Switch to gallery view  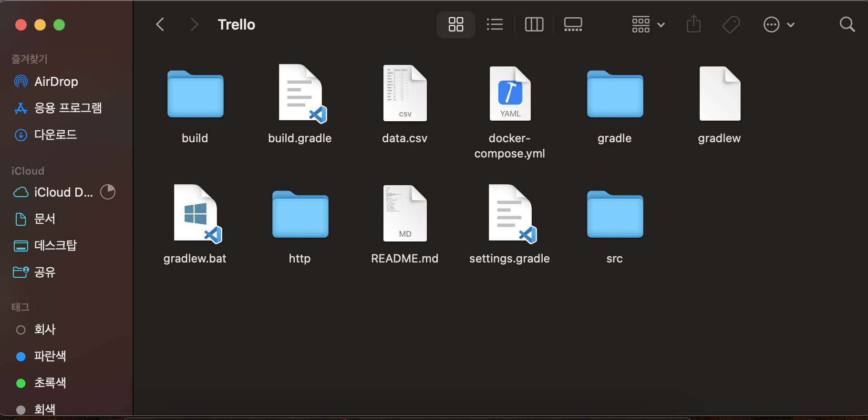tap(573, 24)
